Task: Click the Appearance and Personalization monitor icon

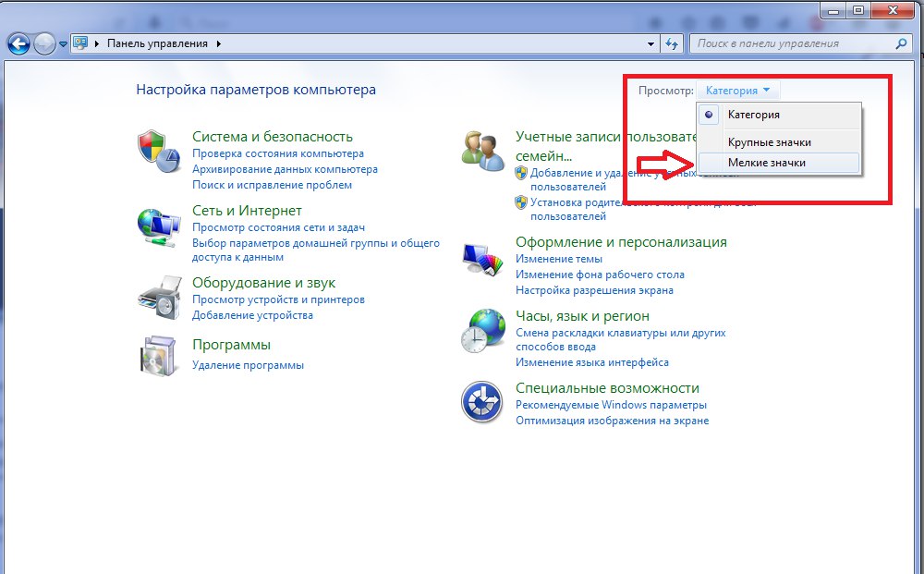Action: 482,261
